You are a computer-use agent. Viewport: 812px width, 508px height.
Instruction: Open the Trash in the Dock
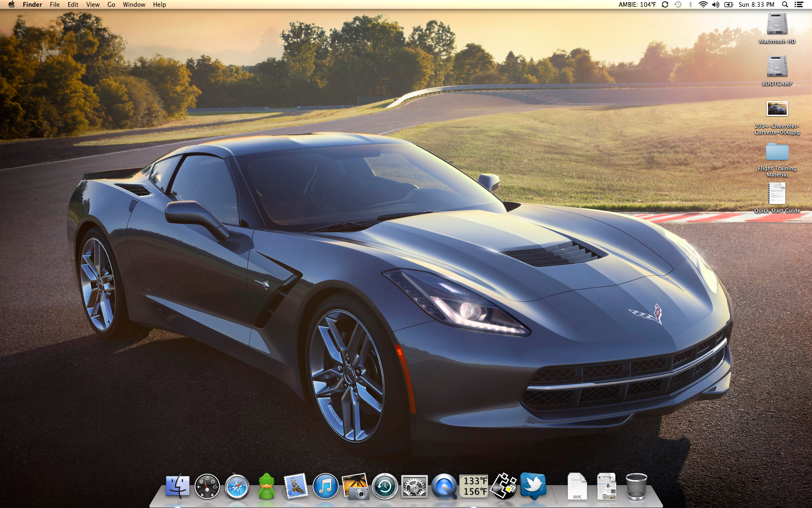(636, 486)
